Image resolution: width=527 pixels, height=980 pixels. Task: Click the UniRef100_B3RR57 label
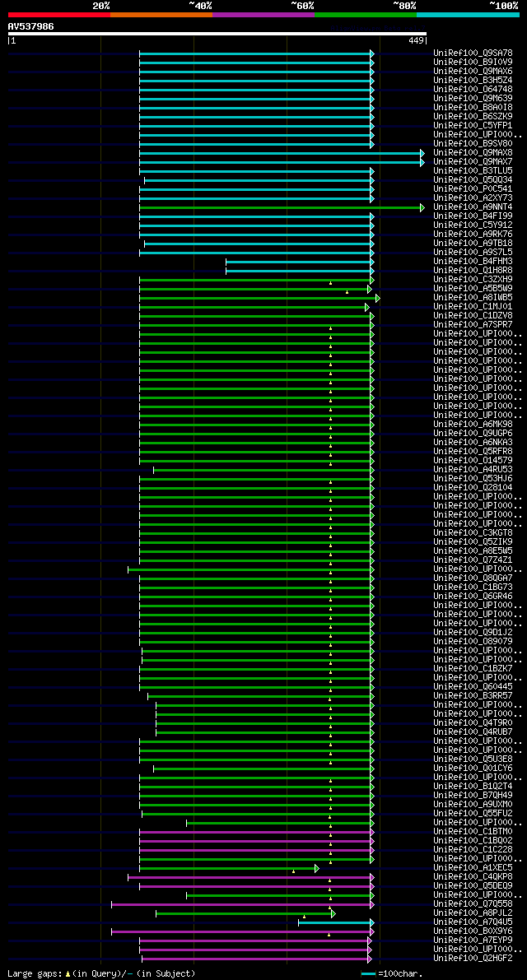(473, 697)
